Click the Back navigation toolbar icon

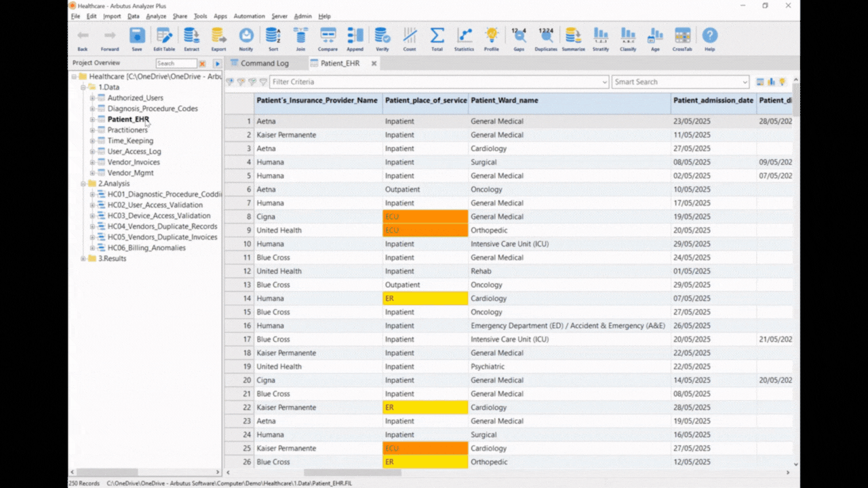pos(83,39)
